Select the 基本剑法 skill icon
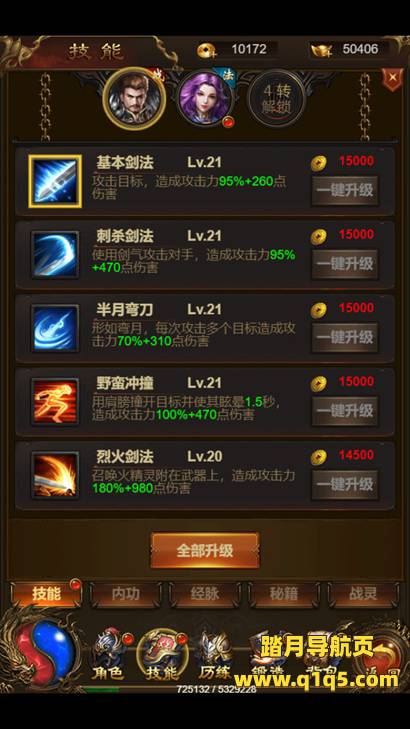Image resolution: width=410 pixels, height=729 pixels. point(55,181)
